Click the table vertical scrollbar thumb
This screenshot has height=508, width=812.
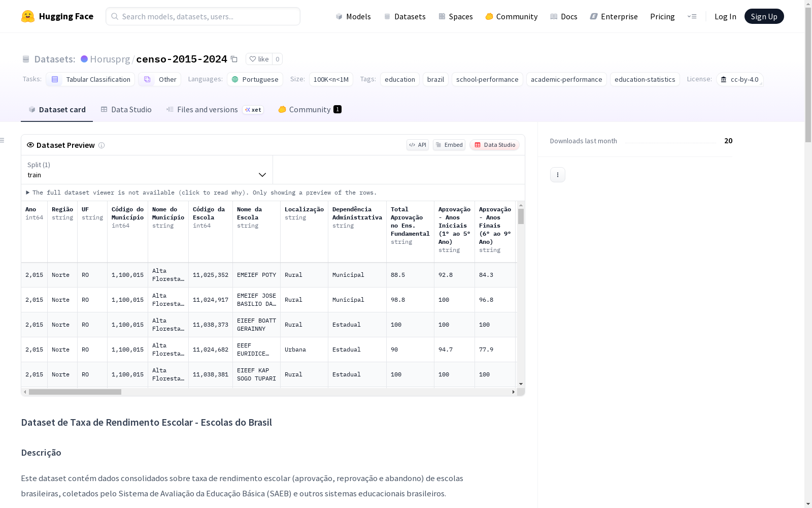click(x=521, y=216)
